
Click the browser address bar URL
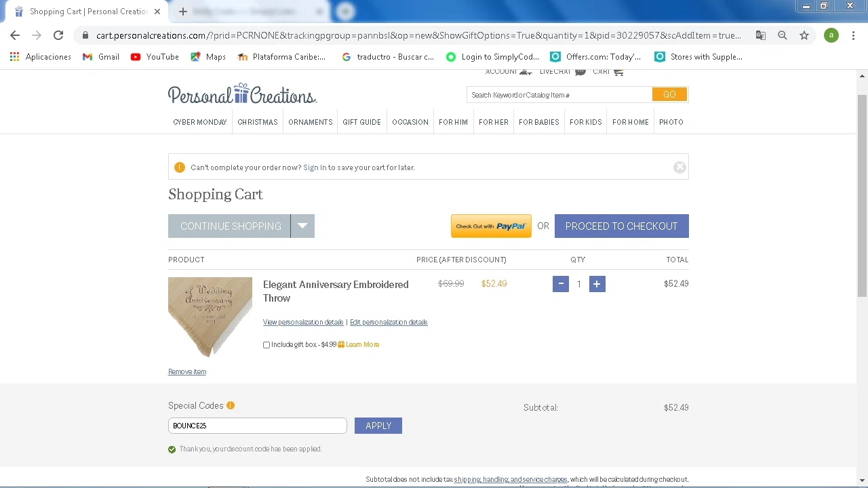pos(418,35)
